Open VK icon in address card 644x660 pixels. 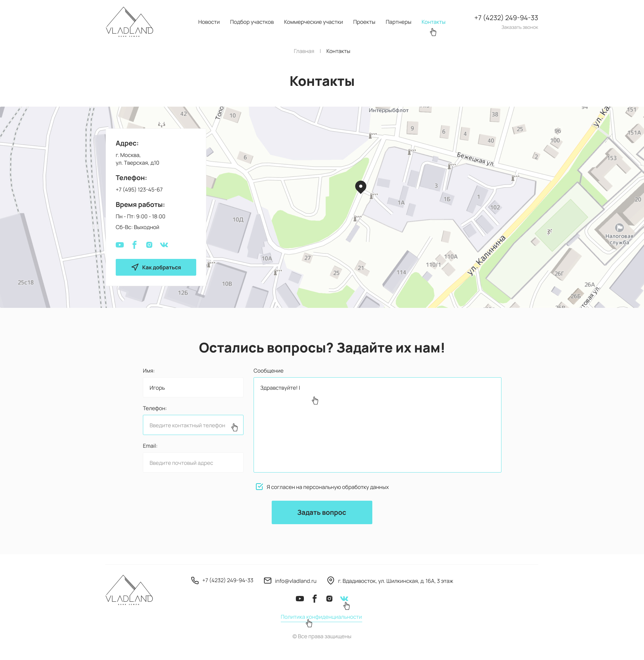point(164,245)
